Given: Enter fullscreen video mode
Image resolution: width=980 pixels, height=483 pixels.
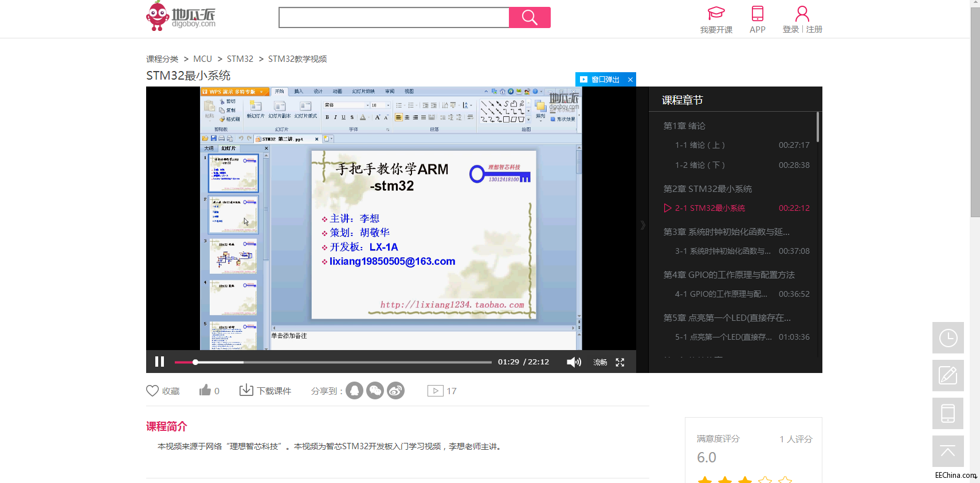Looking at the screenshot, I should (620, 362).
